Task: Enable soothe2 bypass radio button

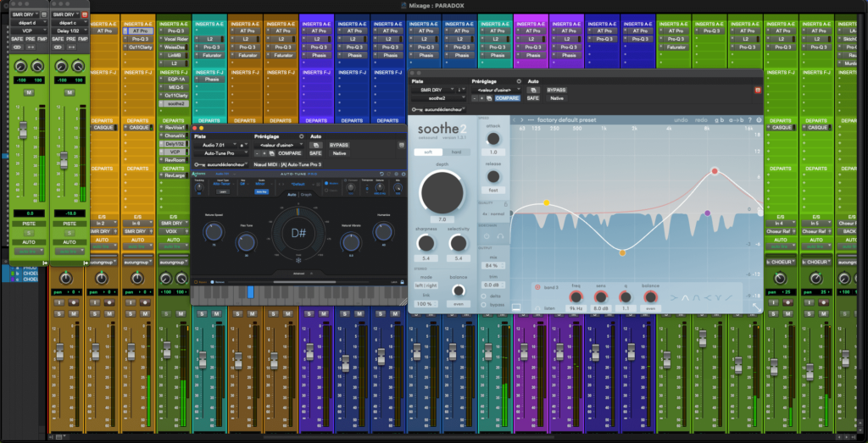Action: pos(483,305)
